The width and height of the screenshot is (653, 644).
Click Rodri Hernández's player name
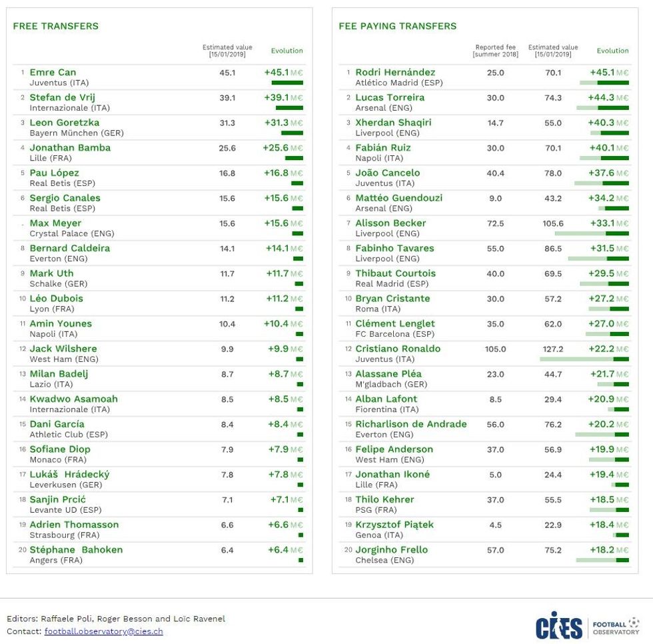(395, 72)
